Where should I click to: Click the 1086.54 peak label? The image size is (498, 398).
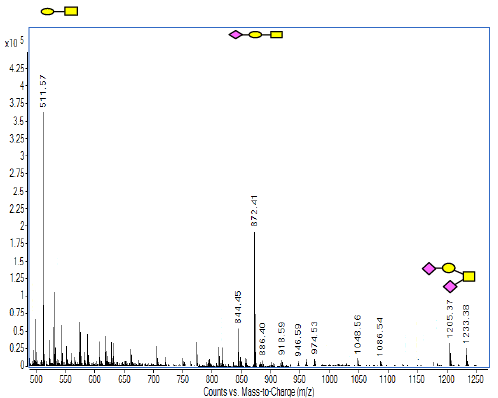[380, 337]
